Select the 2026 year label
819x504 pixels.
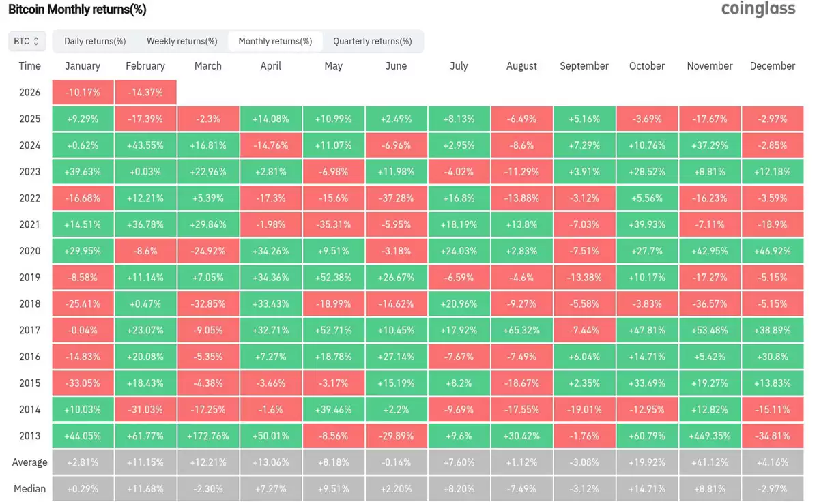30,92
